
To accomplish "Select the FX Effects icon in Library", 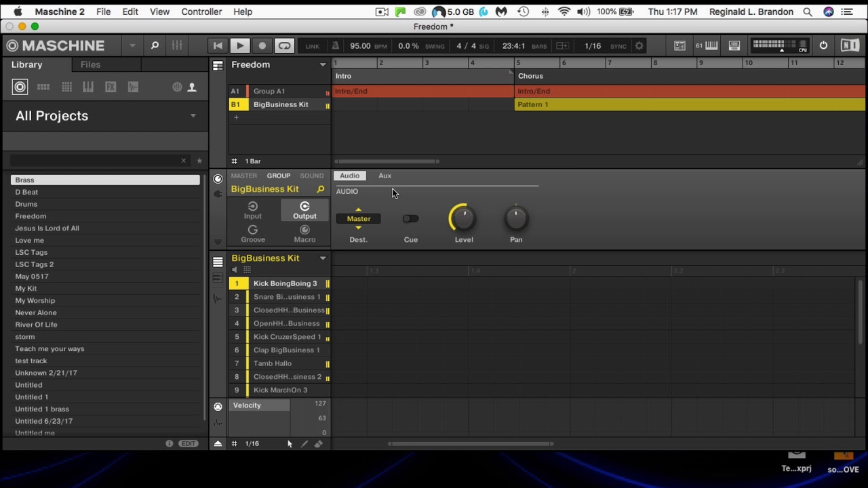I will click(x=111, y=87).
